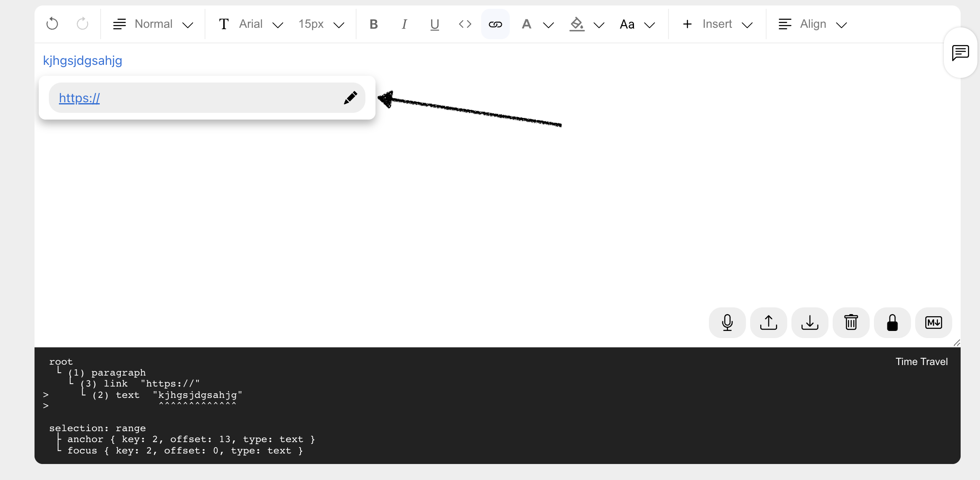Toggle the link formatting button
This screenshot has width=980, height=480.
[495, 24]
